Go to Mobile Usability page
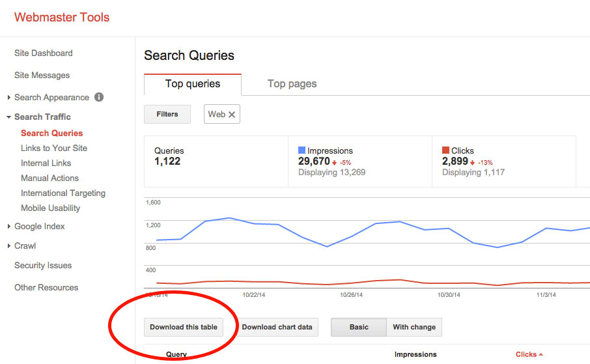 click(x=50, y=208)
